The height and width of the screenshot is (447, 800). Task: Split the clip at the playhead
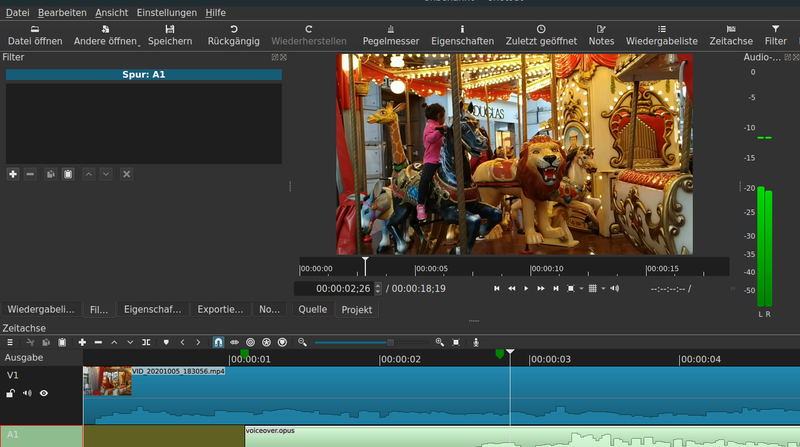[x=146, y=342]
